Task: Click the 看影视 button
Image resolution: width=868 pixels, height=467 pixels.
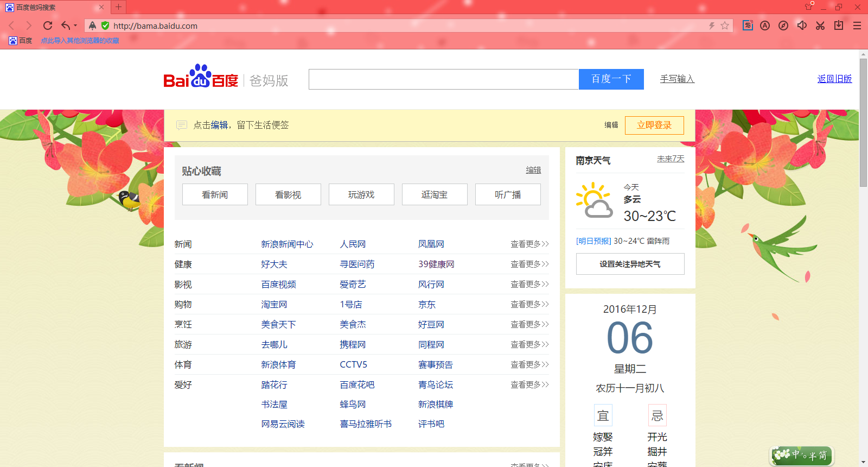Action: 288,194
